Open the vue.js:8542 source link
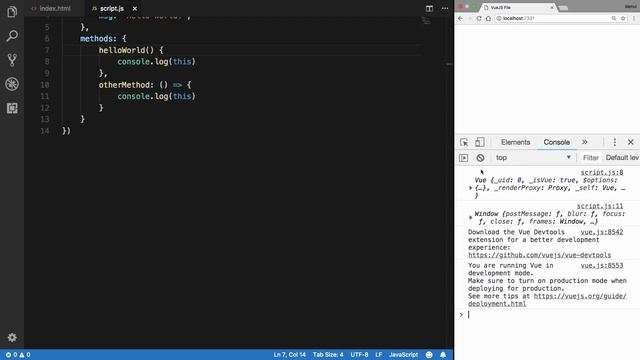This screenshot has height=360, width=640. [602, 232]
